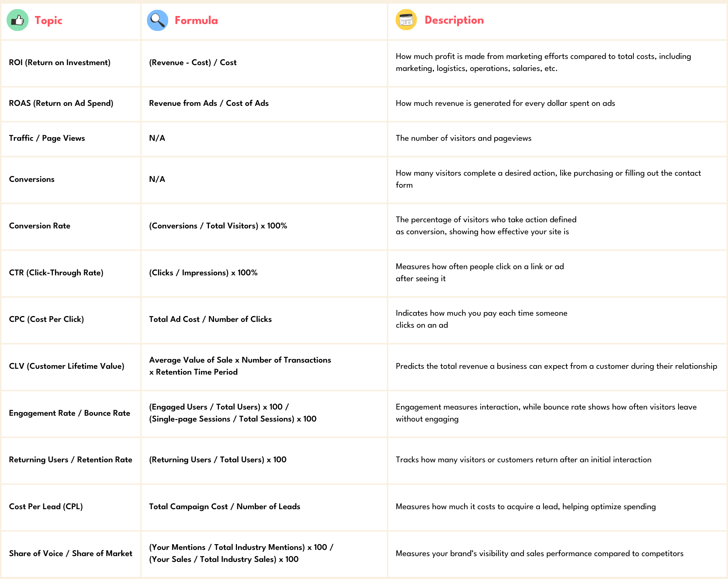728x579 pixels.
Task: Click the CPC (Cost Per Click) label
Action: pos(47,319)
